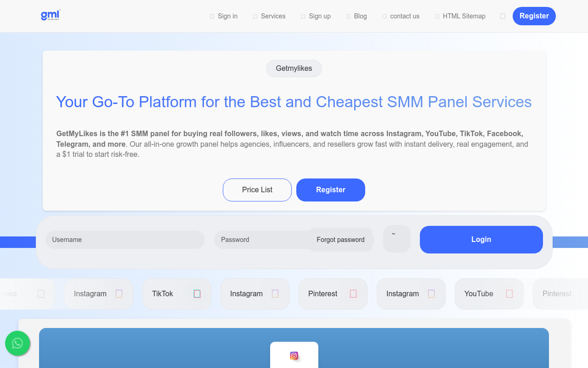This screenshot has width=588, height=368.
Task: Select contact us in the top navigation
Action: point(401,16)
